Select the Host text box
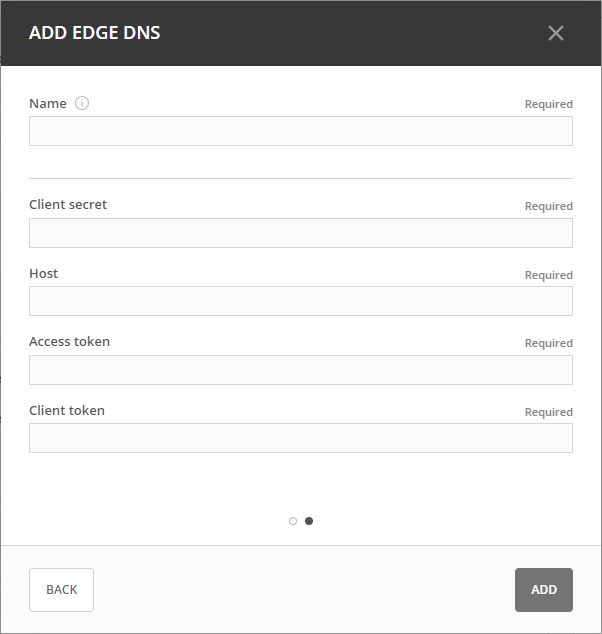Screen dimensions: 602x634 click(300, 301)
